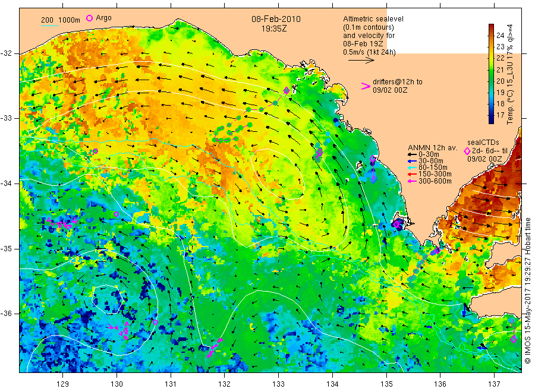Image resolution: width=535 pixels, height=392 pixels.
Task: Click longitude axis label '133'
Action: [278, 384]
